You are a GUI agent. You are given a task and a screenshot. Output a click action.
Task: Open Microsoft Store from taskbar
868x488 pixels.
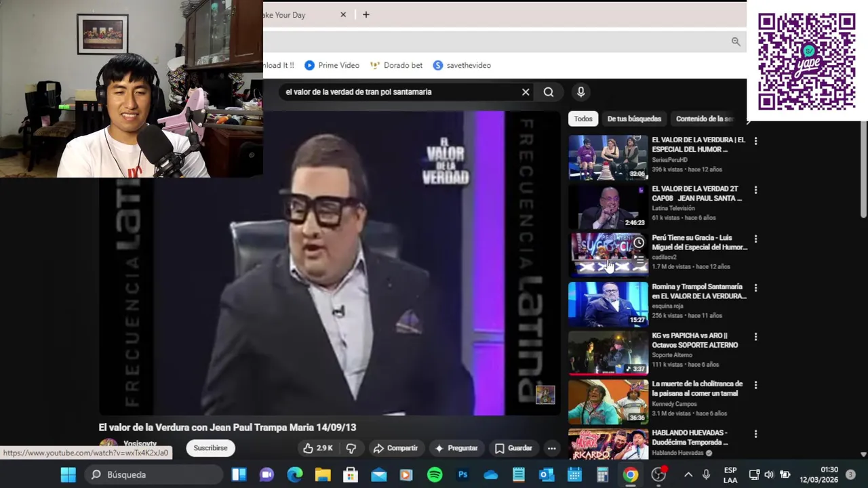(350, 475)
